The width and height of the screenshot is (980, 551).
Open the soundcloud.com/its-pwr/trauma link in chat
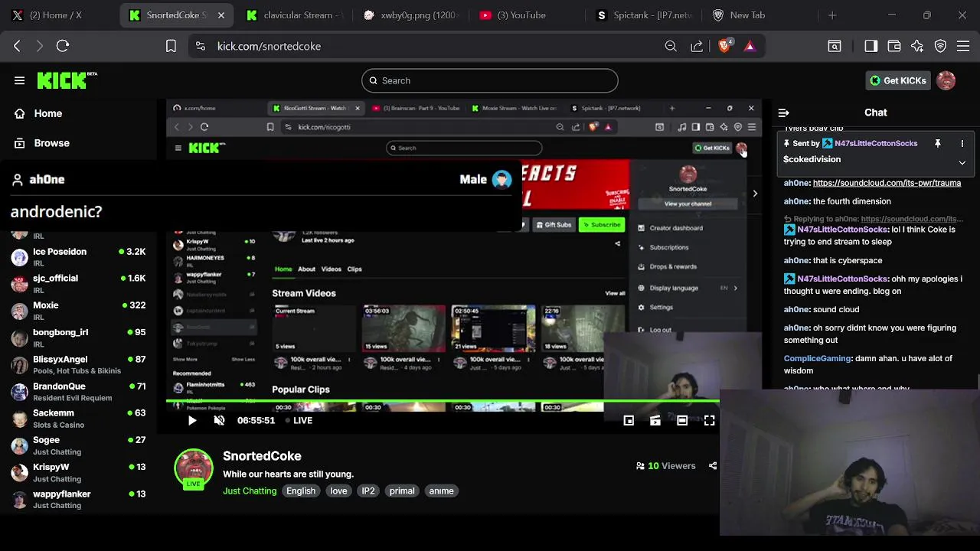887,183
